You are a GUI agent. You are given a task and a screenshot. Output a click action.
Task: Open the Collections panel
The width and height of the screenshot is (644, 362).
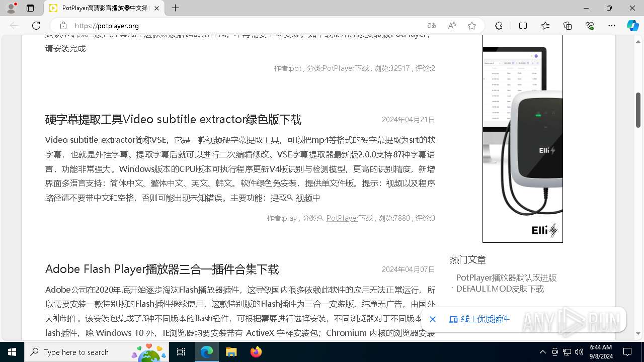pyautogui.click(x=568, y=26)
